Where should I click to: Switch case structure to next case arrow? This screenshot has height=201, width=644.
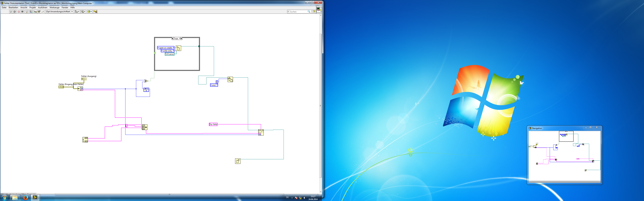[x=181, y=39]
